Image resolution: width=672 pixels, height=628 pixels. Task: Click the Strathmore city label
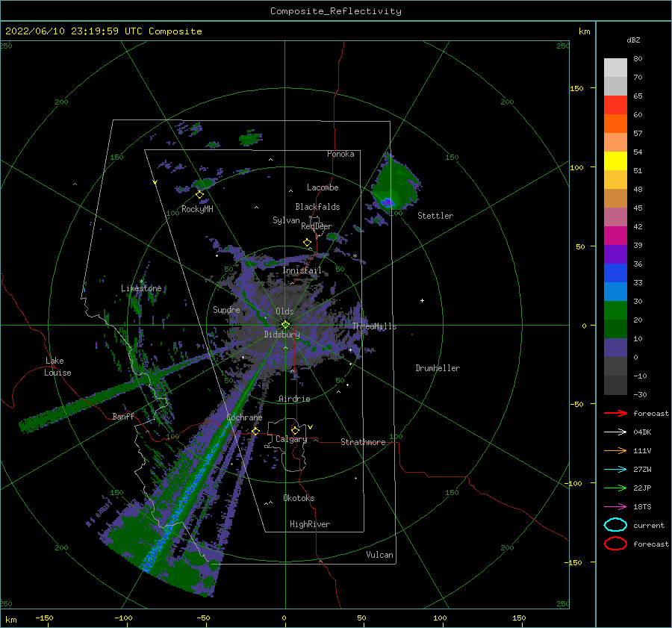(x=363, y=442)
